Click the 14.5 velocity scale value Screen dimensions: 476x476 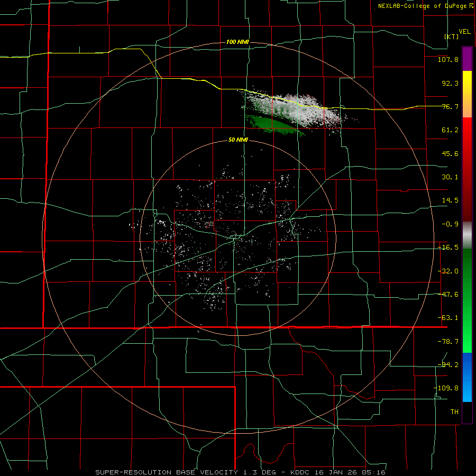coord(450,200)
